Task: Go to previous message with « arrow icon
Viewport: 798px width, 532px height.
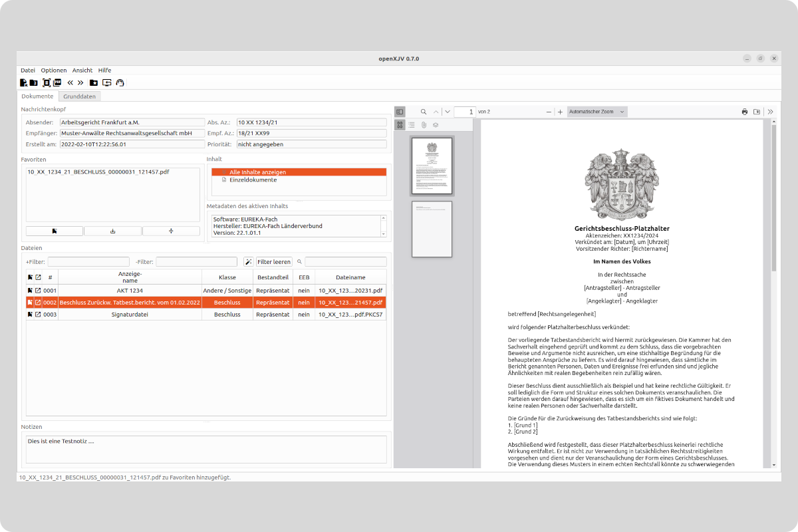Action: pos(70,82)
